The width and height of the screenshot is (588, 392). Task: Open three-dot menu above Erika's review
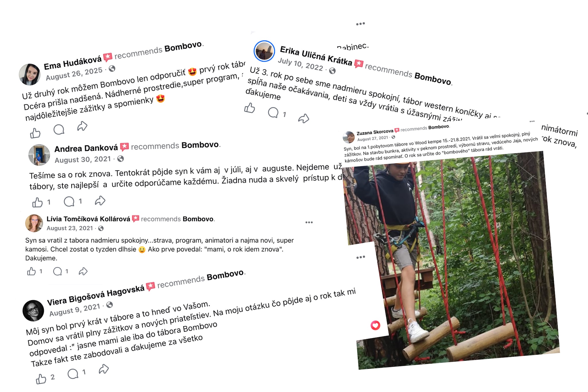point(360,24)
